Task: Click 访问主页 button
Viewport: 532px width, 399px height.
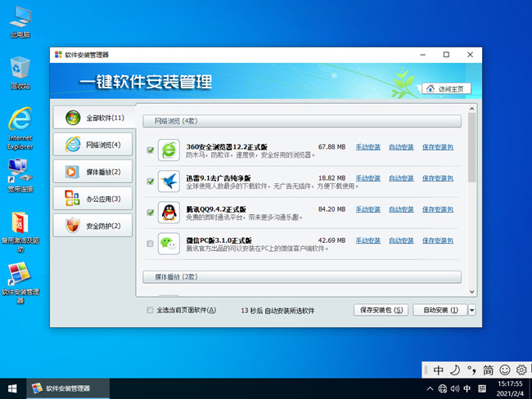Action: [446, 88]
